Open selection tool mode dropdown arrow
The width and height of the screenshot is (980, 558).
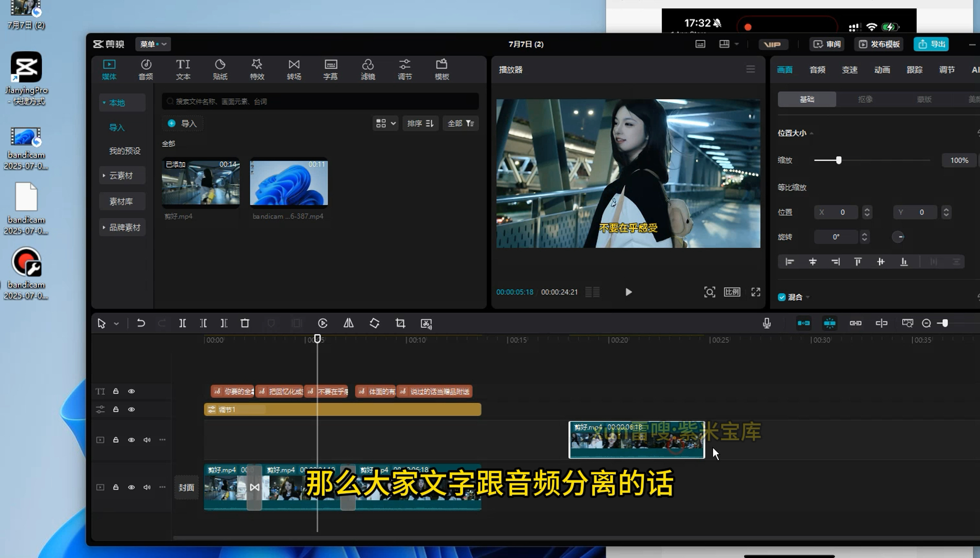pyautogui.click(x=117, y=324)
